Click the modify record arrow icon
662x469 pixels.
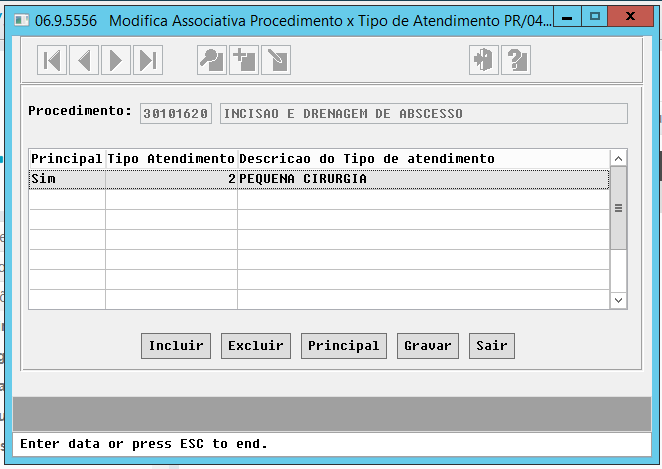click(276, 60)
